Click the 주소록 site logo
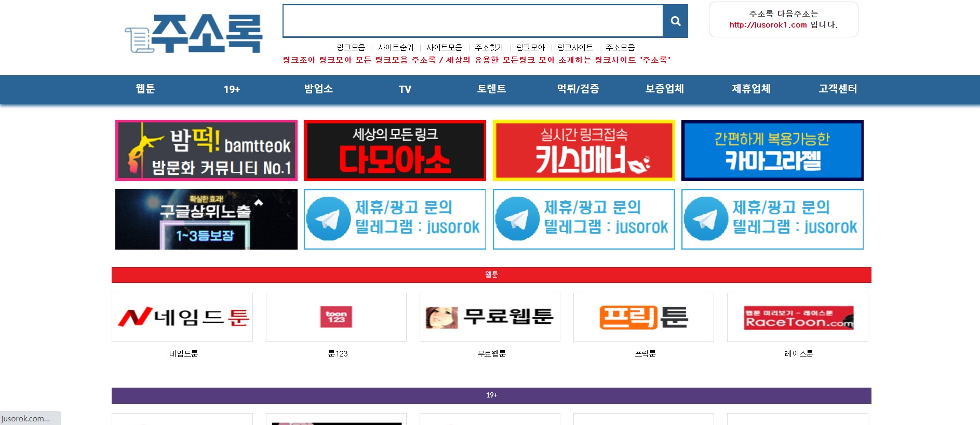The height and width of the screenshot is (425, 980). [194, 33]
